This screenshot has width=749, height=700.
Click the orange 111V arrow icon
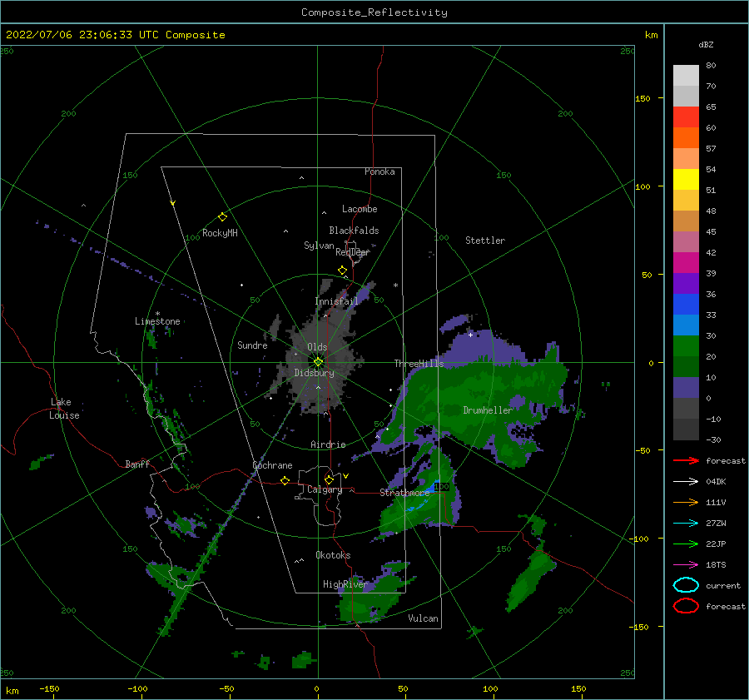click(686, 502)
